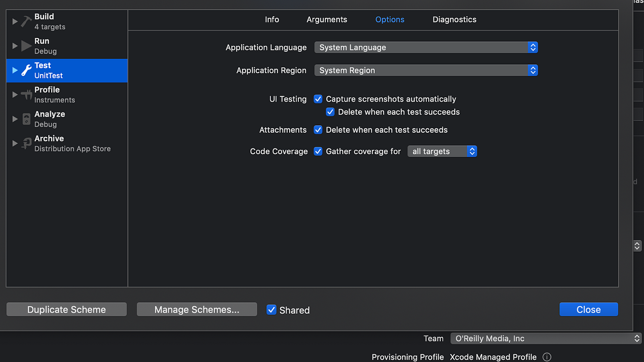Select the Analyze action icon
The image size is (644, 362).
[26, 118]
